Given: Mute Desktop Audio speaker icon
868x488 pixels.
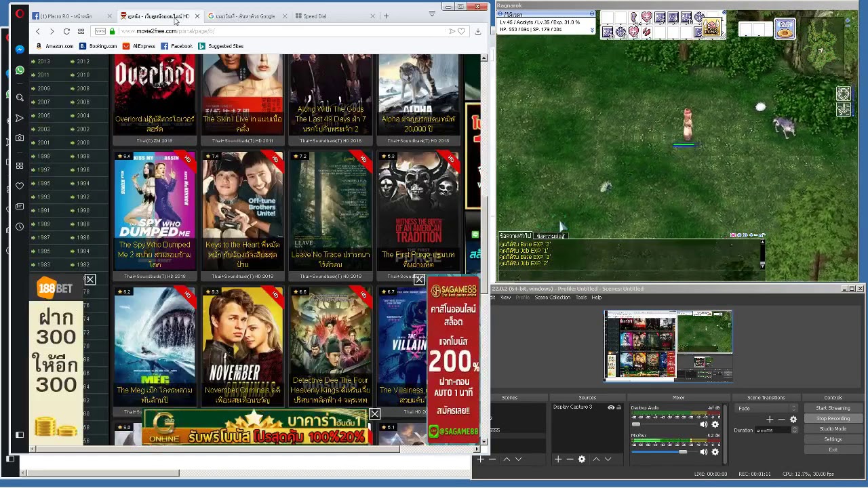Looking at the screenshot, I should [x=704, y=424].
